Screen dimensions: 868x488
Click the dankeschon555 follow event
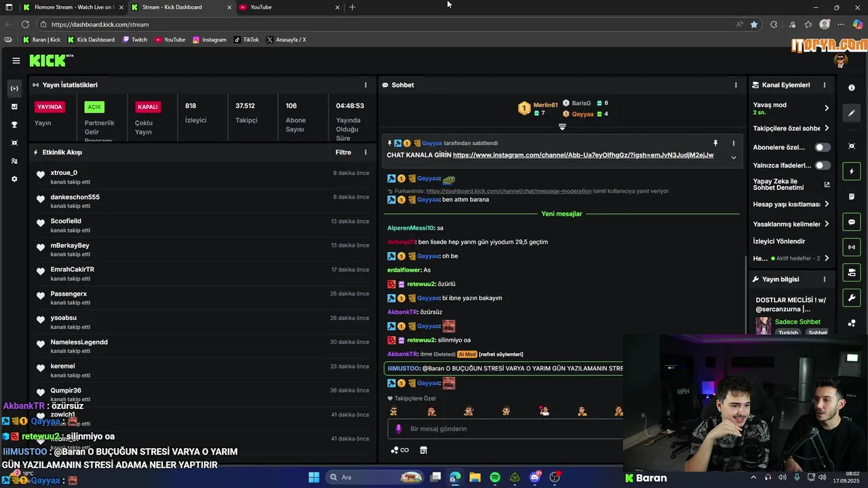[x=203, y=201]
